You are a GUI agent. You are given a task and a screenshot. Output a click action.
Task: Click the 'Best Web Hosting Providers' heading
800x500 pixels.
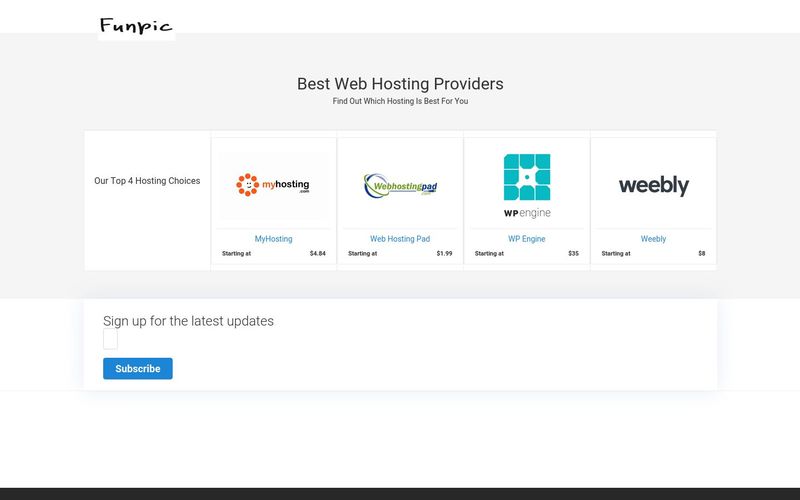pyautogui.click(x=400, y=84)
